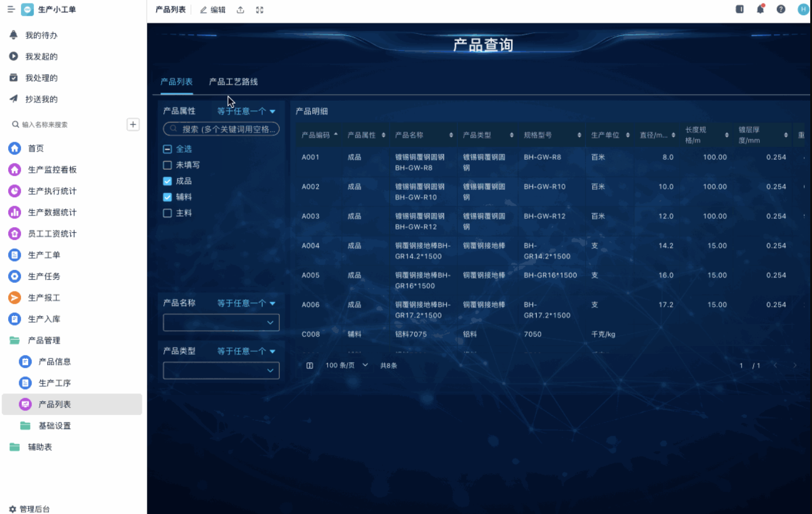
Task: Open 生产工序 under 产品管理
Action: coord(54,383)
